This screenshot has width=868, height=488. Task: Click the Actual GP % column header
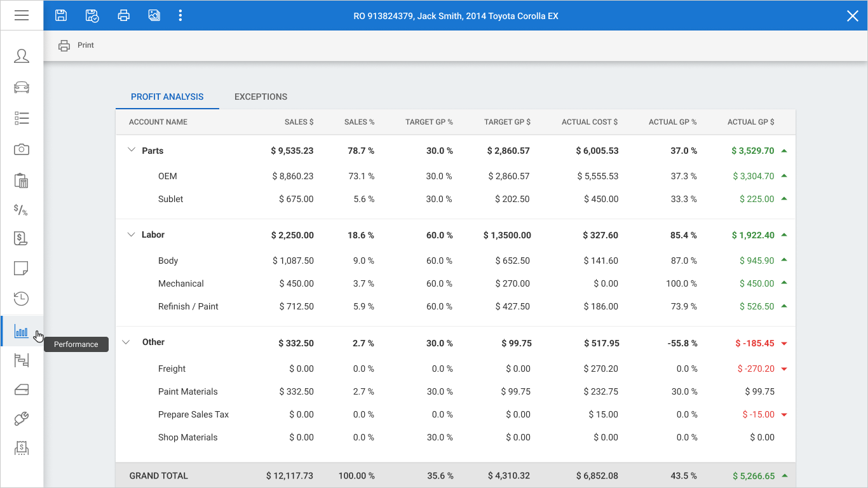click(673, 122)
